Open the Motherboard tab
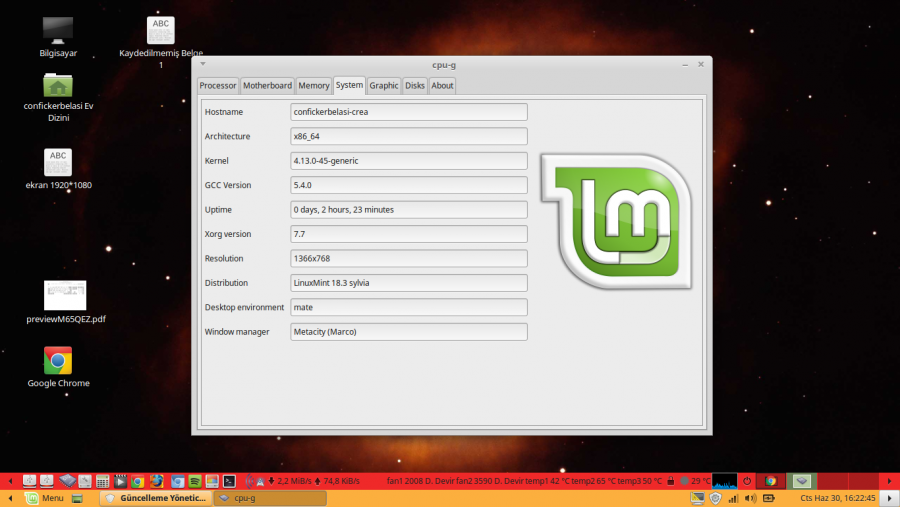 (267, 86)
